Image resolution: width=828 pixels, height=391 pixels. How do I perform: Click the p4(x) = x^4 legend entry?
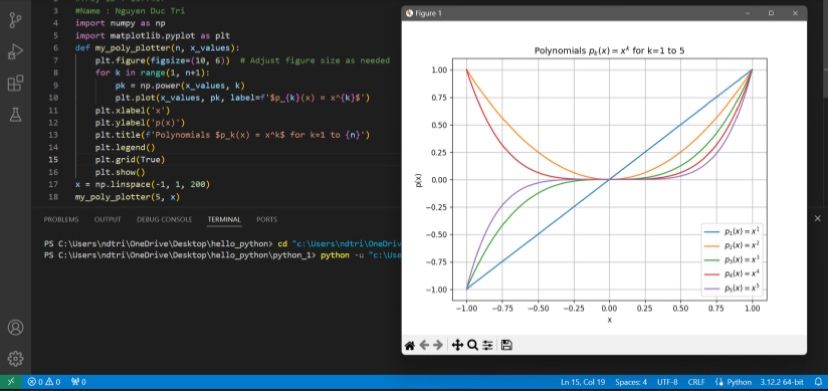click(733, 273)
